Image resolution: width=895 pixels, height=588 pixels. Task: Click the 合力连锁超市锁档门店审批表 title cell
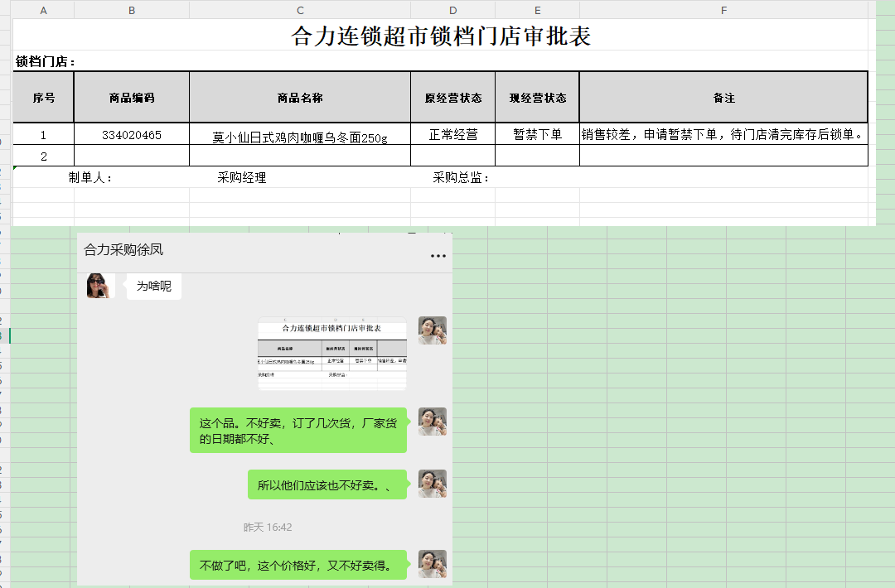tap(441, 36)
